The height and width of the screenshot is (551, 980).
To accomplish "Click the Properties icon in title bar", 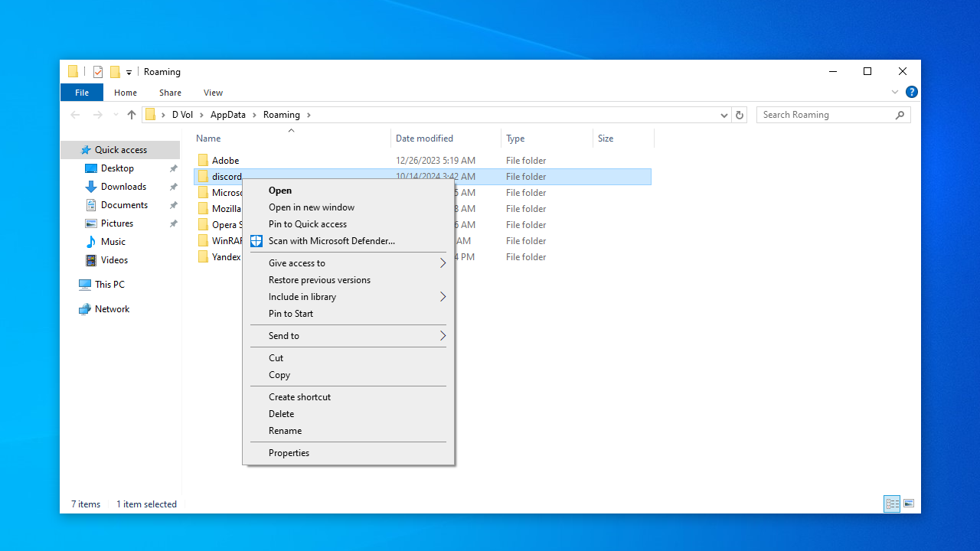I will 98,72.
